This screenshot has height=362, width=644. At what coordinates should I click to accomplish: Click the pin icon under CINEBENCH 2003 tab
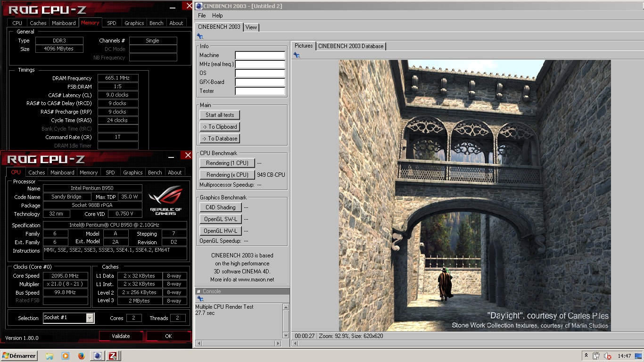coord(200,36)
